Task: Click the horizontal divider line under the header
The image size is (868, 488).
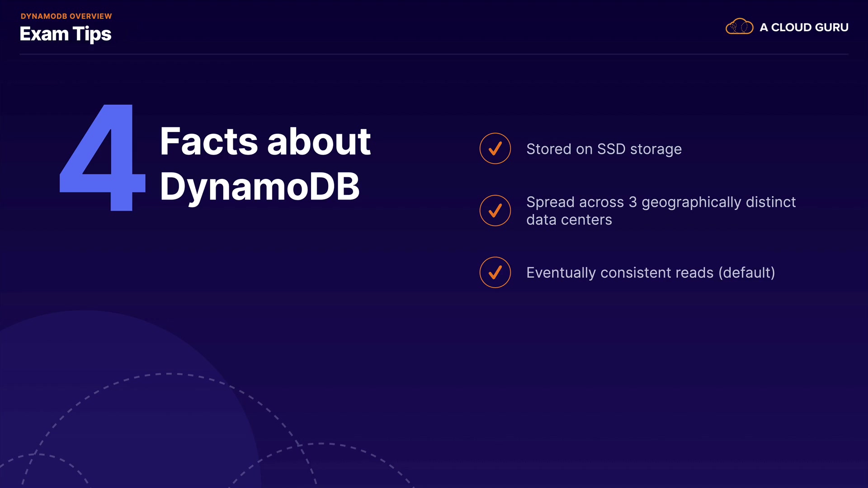Action: coord(434,54)
